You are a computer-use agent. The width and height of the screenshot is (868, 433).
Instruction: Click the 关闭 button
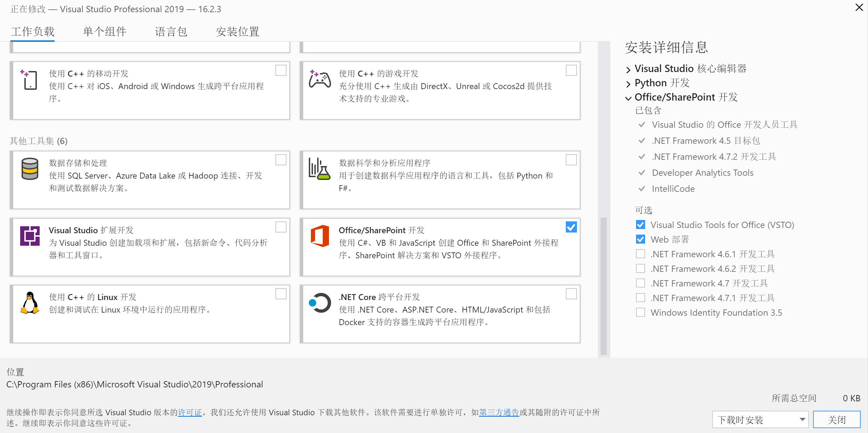tap(837, 419)
